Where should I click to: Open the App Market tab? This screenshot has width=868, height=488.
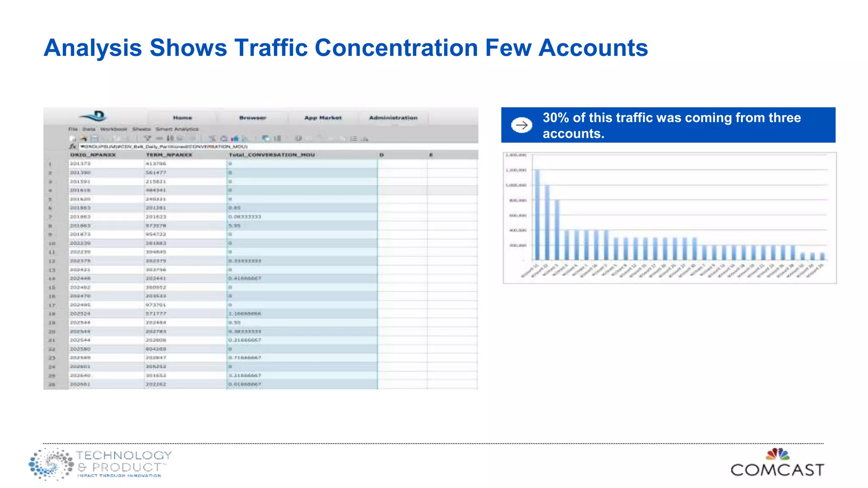[x=323, y=118]
